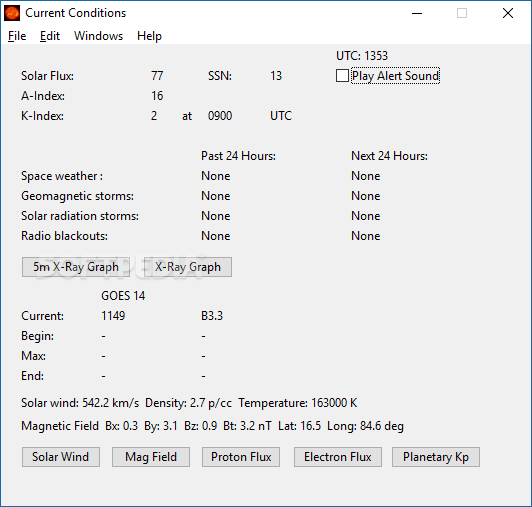The height and width of the screenshot is (507, 532).
Task: Open the 5m X-Ray Graph
Action: [x=76, y=267]
